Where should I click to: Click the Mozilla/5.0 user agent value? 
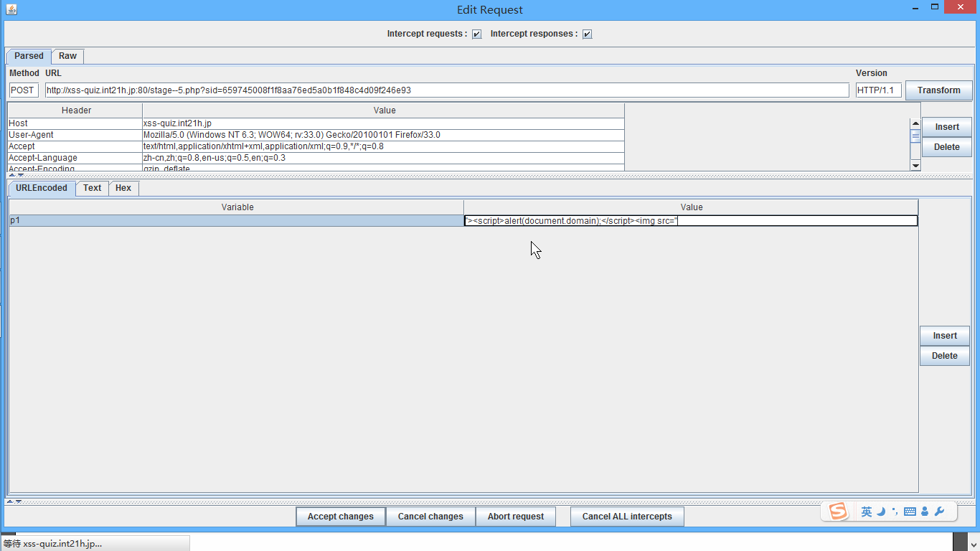[x=383, y=135]
